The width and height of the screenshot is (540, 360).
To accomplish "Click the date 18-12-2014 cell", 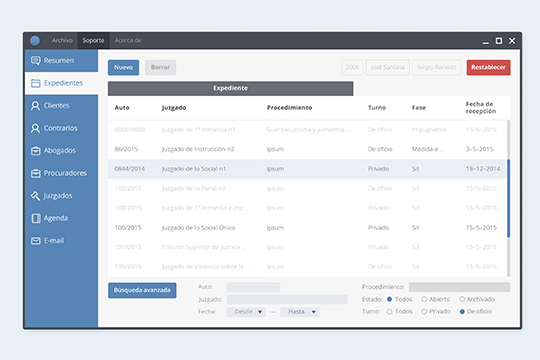I will pos(483,169).
